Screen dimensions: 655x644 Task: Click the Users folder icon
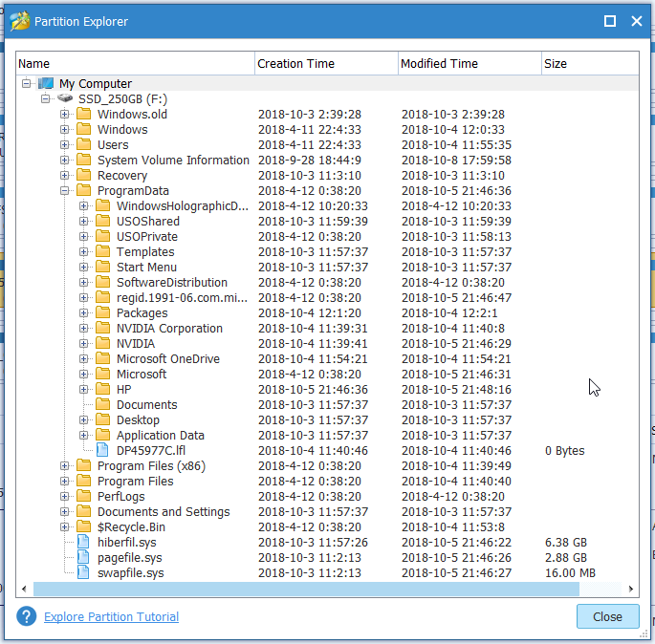[84, 144]
